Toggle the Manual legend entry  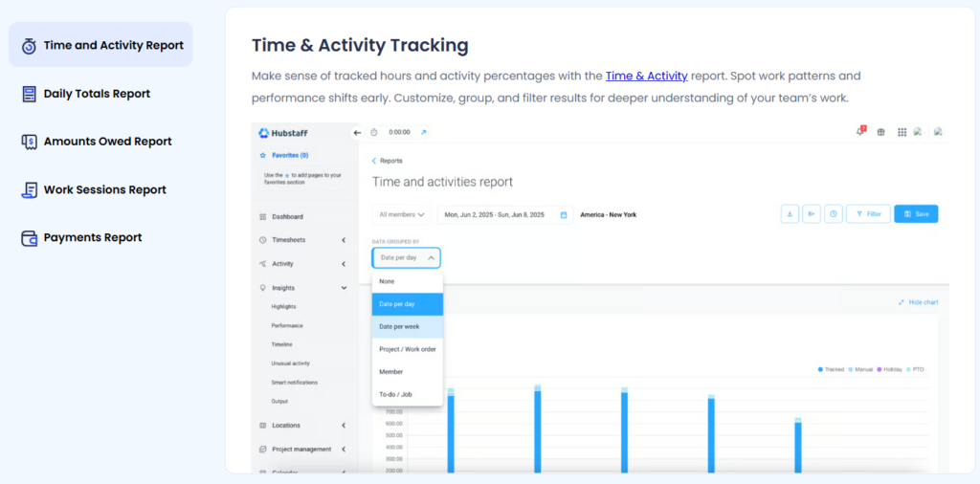point(860,370)
